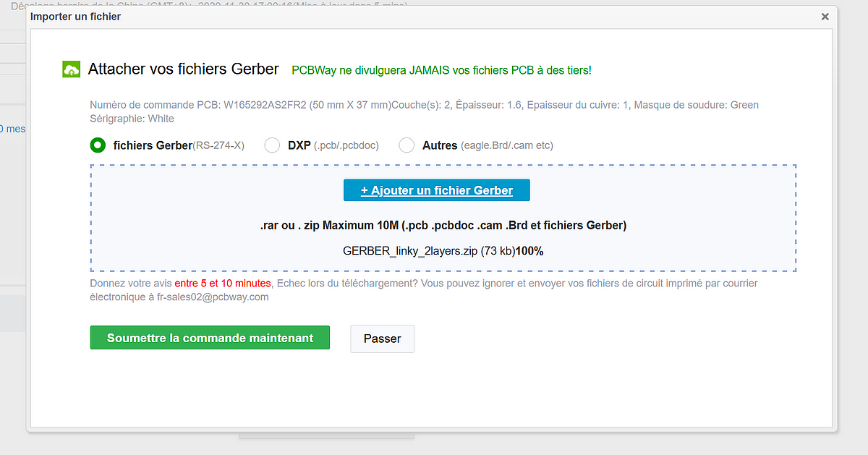Choose the Autres (eagle.Brd/.cam etc) radio option

point(407,145)
